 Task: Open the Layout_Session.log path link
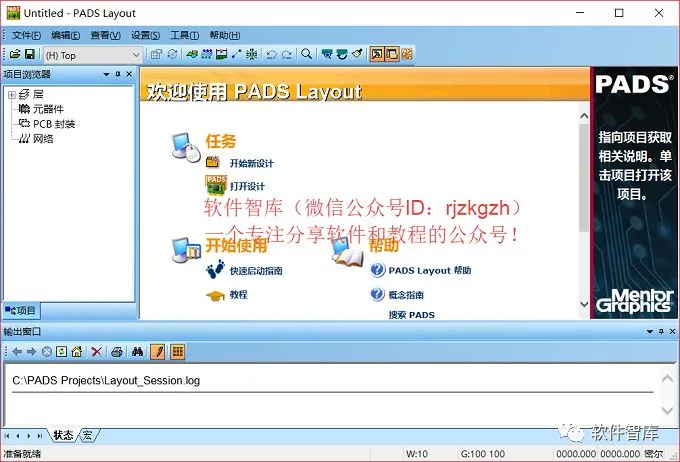coord(106,380)
